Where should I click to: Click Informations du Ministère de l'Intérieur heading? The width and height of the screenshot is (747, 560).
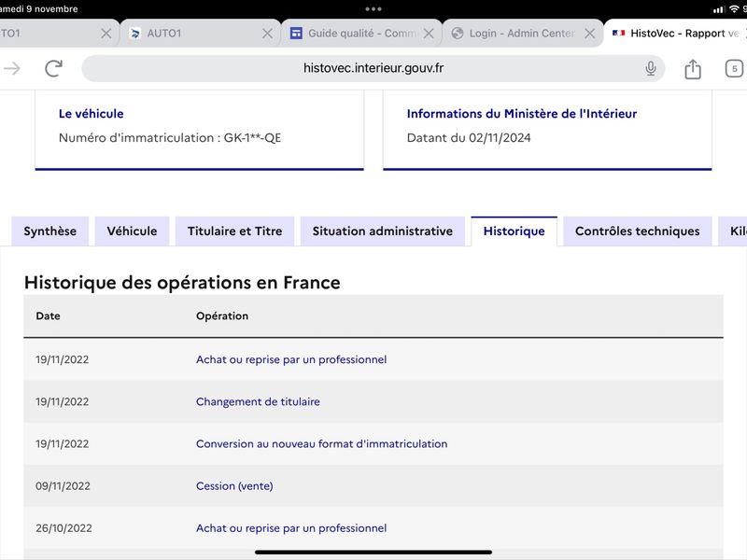click(522, 114)
